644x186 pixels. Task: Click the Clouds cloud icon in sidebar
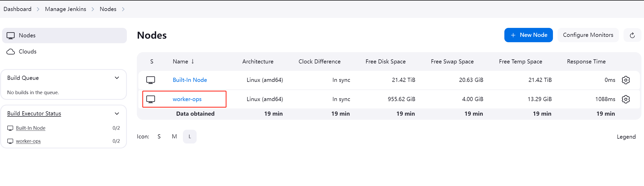pos(10,52)
